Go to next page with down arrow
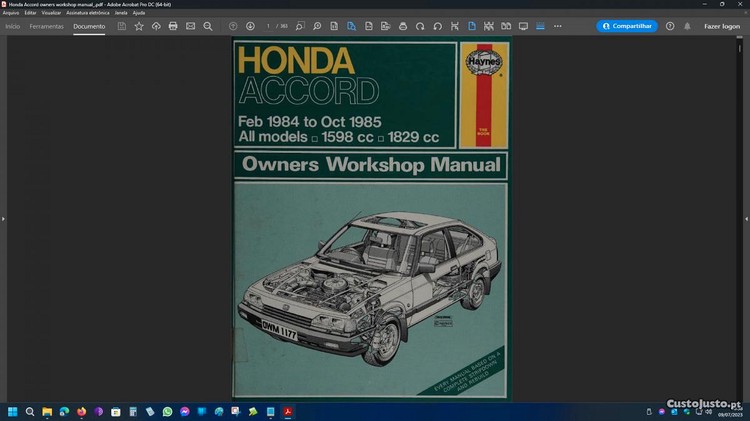This screenshot has height=421, width=750. (250, 26)
